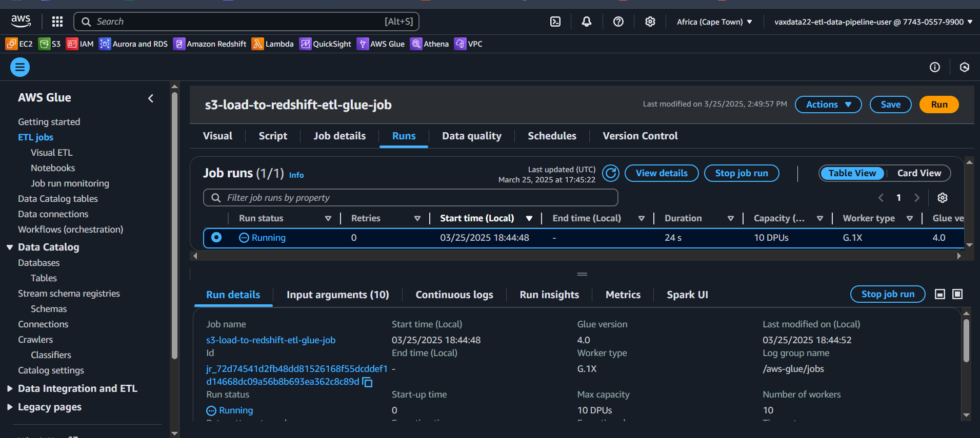Screen dimensions: 980x438
Task: Open EC2 from the favorites bar
Action: [19, 44]
